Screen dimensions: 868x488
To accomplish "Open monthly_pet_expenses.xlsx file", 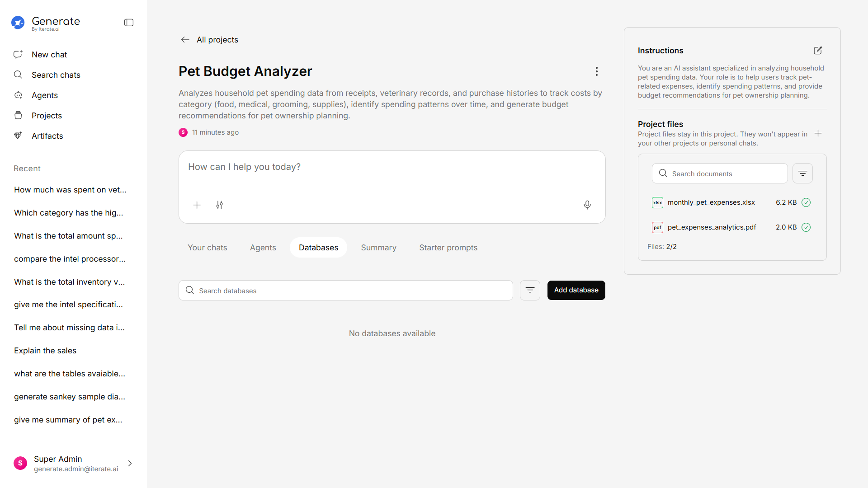I will click(x=711, y=202).
